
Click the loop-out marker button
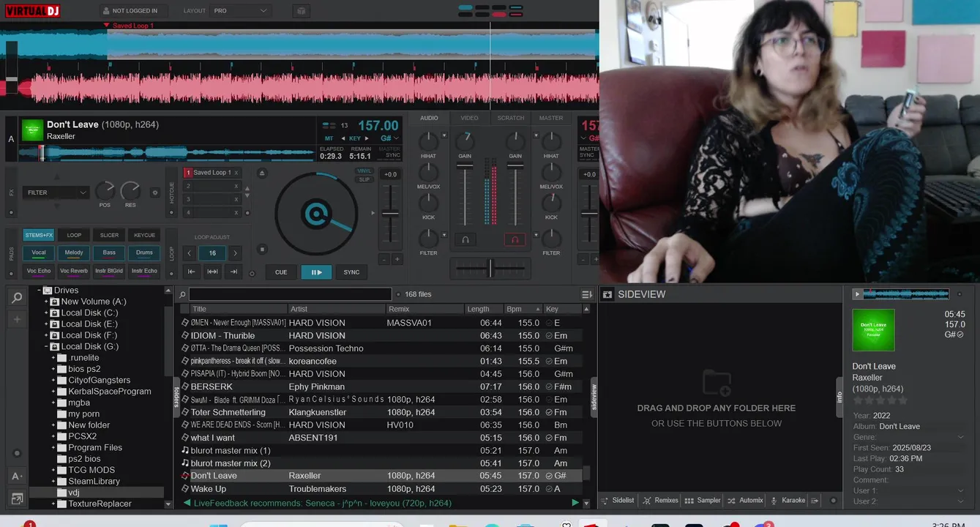coord(234,272)
